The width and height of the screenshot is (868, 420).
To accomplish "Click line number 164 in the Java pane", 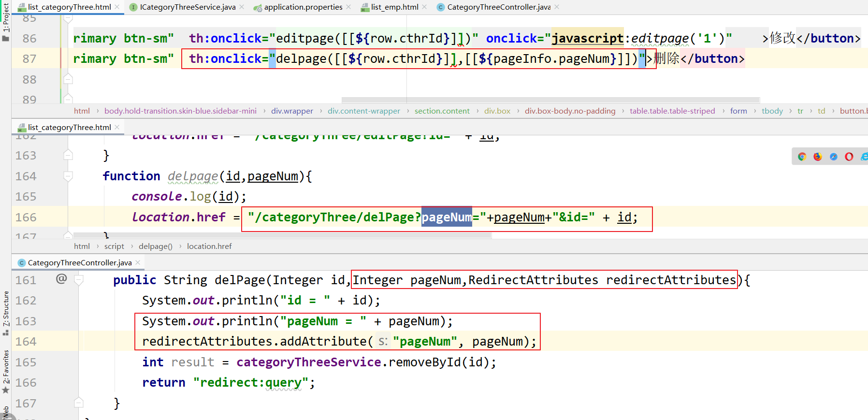I will click(26, 341).
